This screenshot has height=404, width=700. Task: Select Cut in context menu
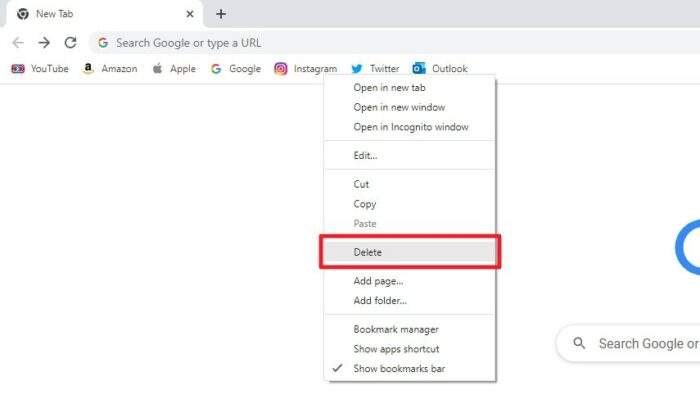[410, 184]
